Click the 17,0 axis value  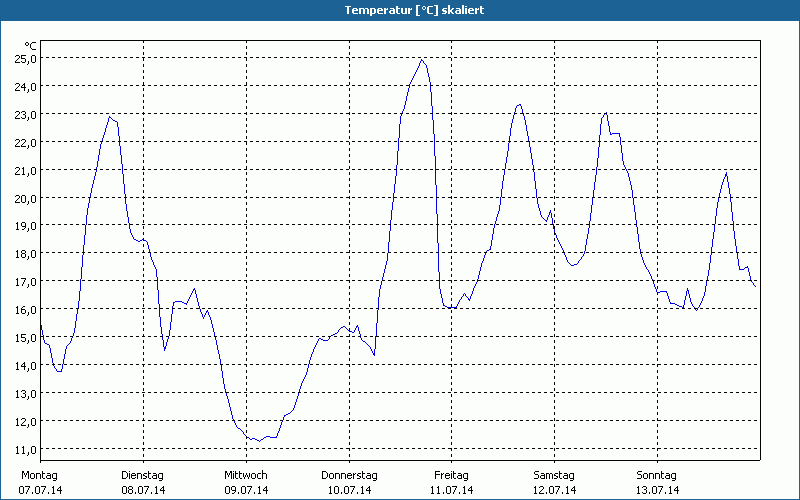point(26,282)
